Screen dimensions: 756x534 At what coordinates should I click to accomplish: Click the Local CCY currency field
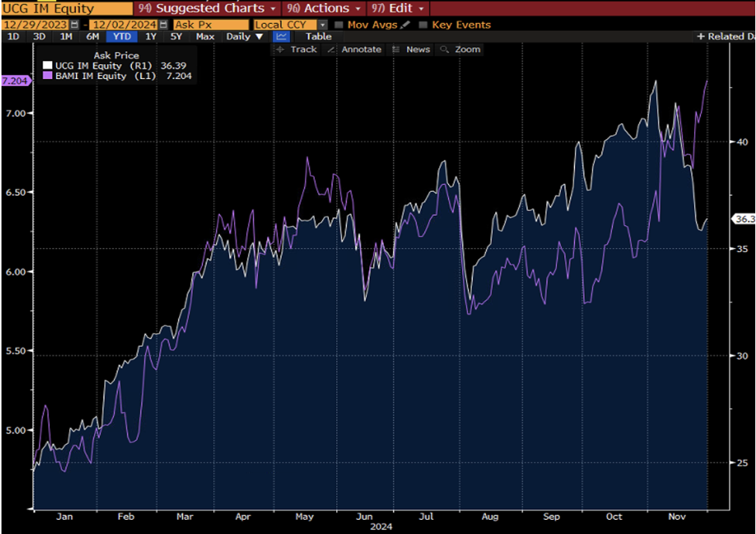point(286,25)
